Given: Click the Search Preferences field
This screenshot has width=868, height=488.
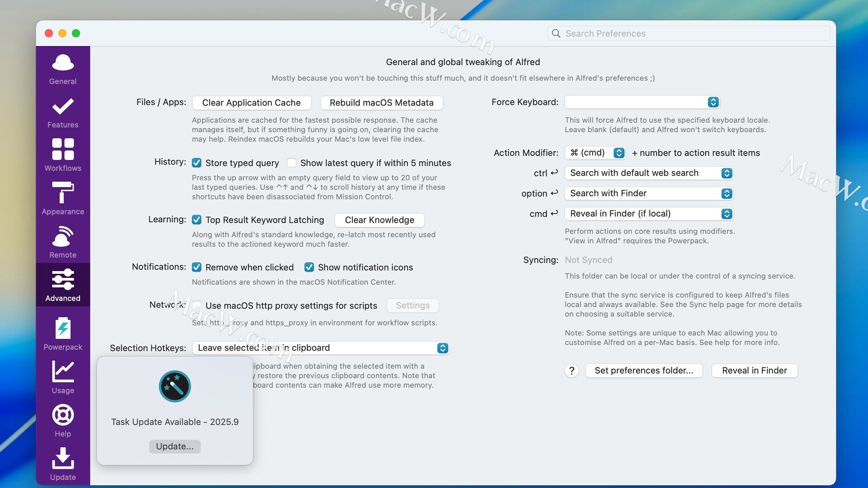Looking at the screenshot, I should click(689, 33).
